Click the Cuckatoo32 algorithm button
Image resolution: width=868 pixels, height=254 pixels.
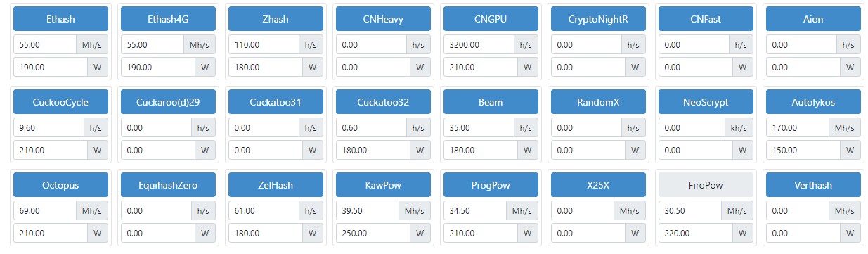[x=383, y=102]
